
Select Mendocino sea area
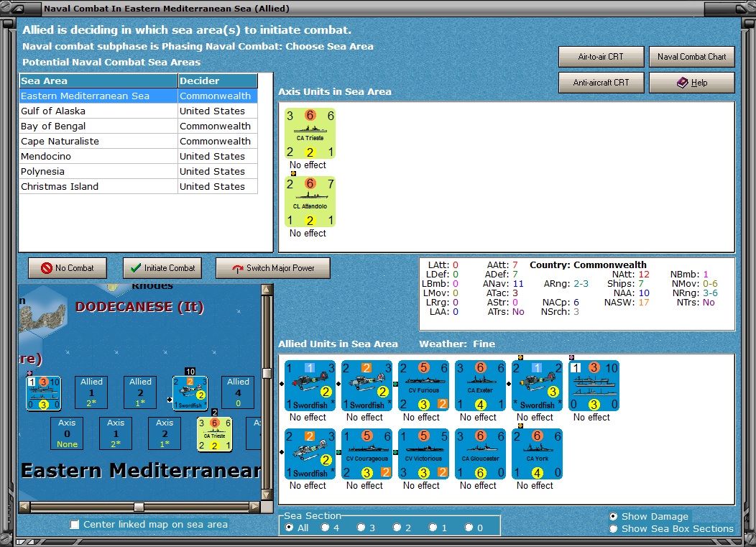[139, 156]
